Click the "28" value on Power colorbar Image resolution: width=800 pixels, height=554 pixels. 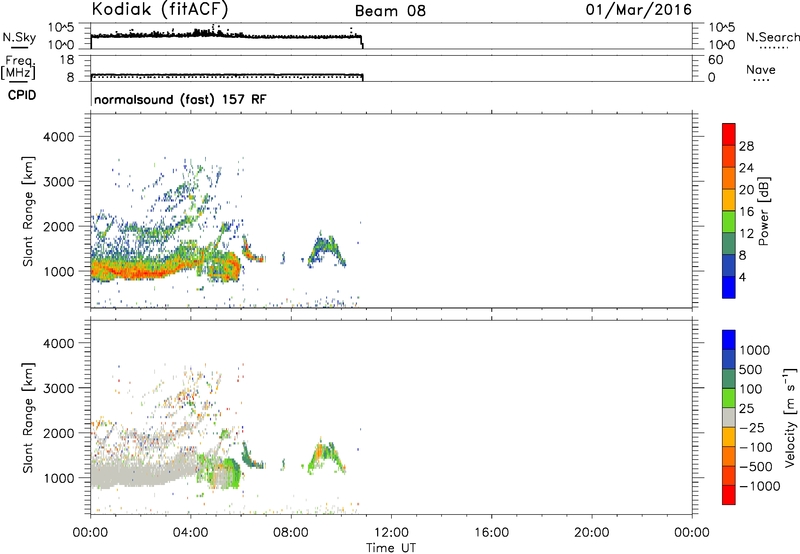pyautogui.click(x=746, y=146)
